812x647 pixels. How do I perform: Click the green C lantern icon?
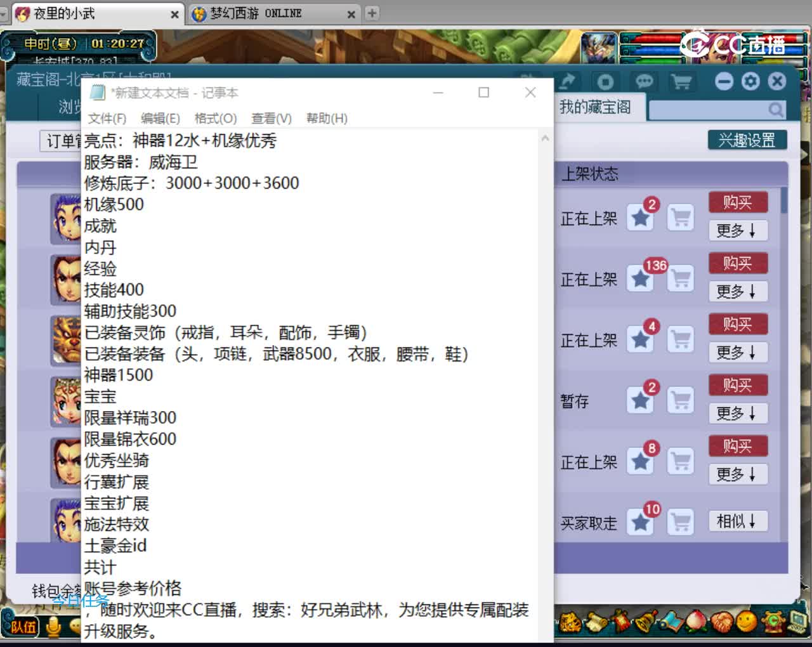772,622
